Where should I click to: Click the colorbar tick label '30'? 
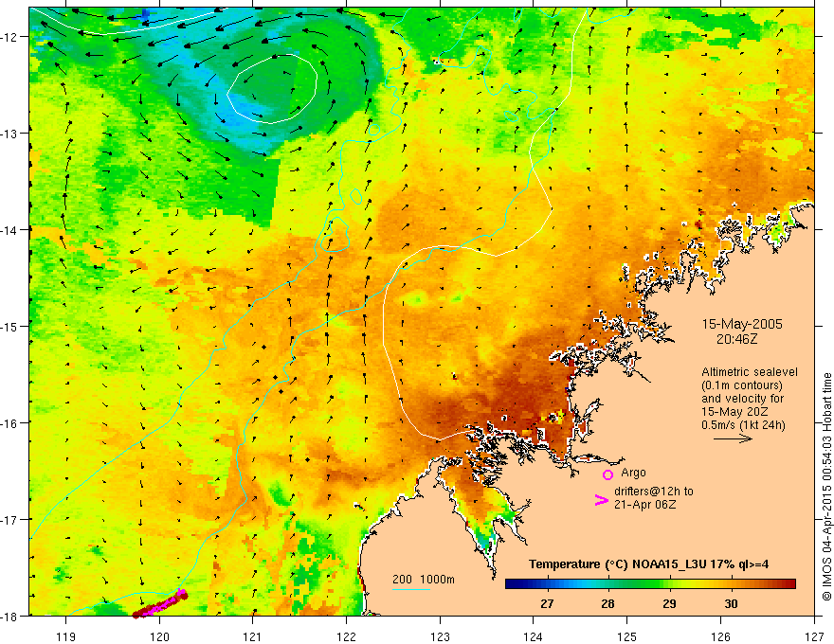tap(731, 603)
